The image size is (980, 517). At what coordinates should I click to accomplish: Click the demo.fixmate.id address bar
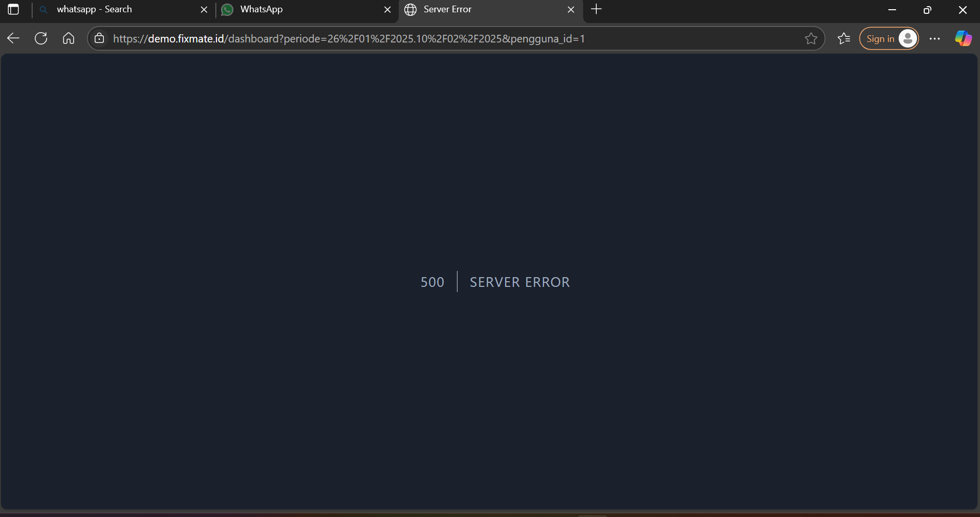pyautogui.click(x=409, y=38)
